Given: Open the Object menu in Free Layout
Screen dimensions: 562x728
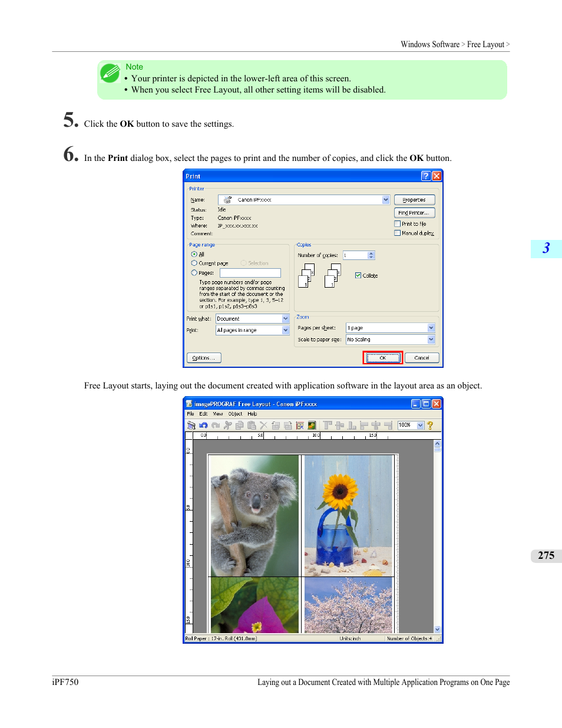Looking at the screenshot, I should coord(235,414).
